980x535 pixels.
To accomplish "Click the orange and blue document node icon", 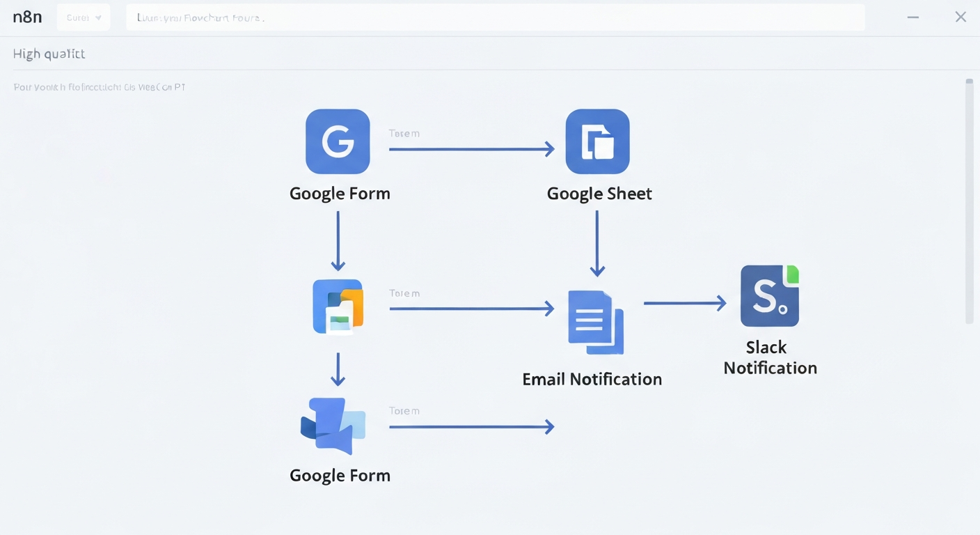I will click(338, 307).
